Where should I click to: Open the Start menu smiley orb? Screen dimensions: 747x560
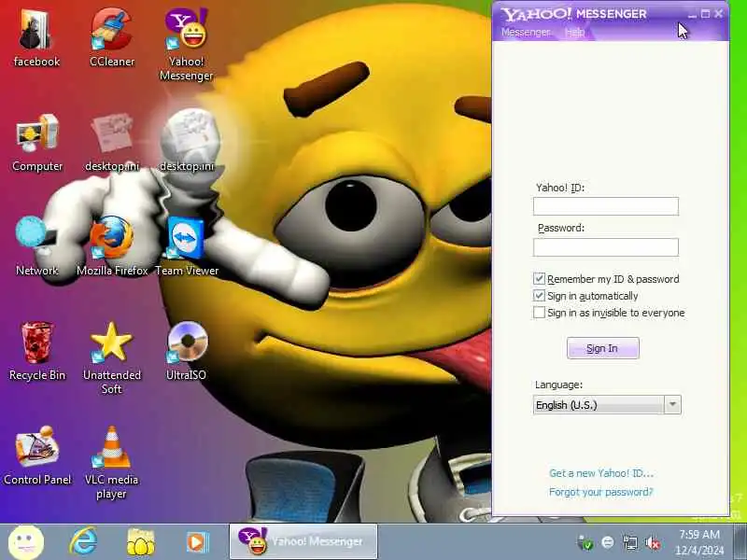(x=26, y=542)
